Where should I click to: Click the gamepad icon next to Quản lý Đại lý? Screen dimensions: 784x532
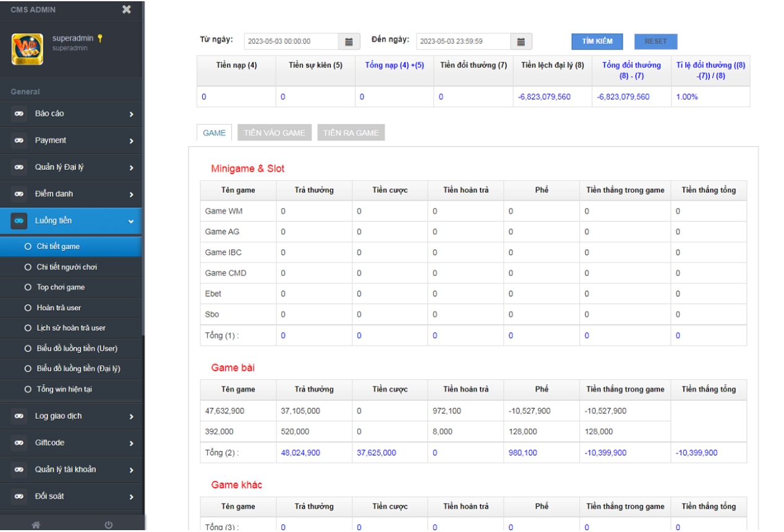pyautogui.click(x=19, y=167)
